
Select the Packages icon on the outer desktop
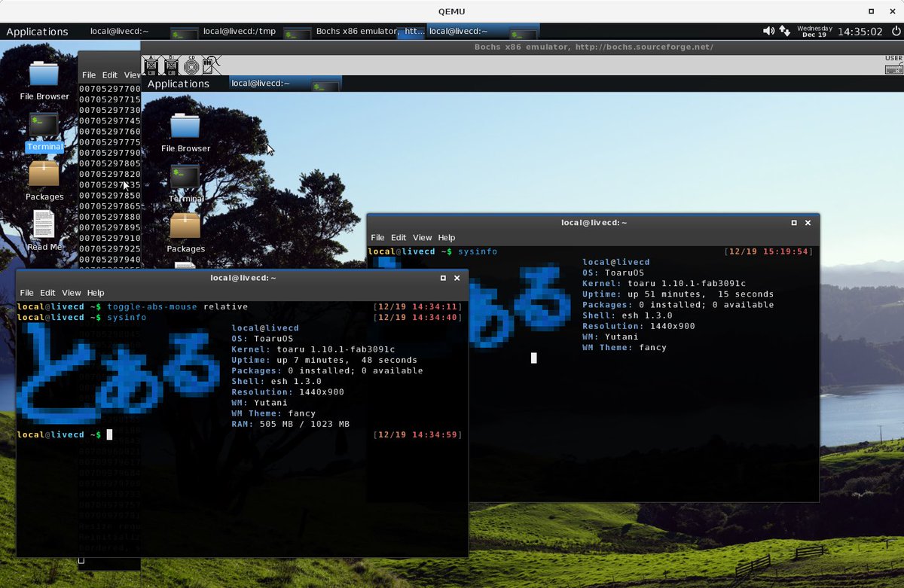click(44, 181)
